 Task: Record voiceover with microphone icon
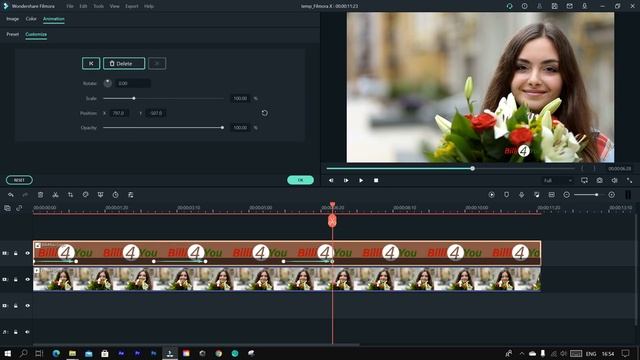click(522, 195)
